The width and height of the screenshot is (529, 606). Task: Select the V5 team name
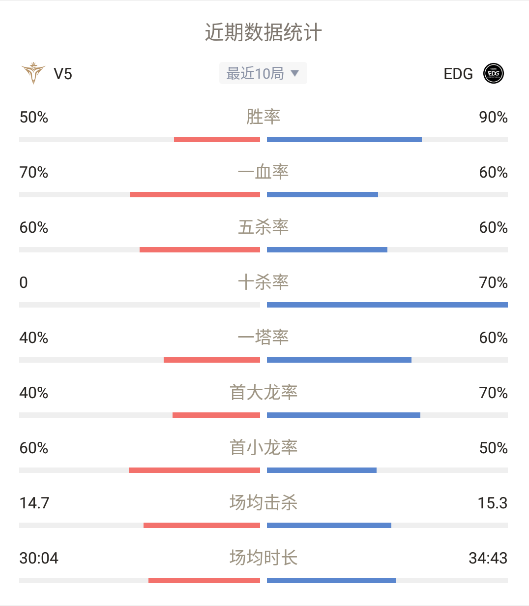point(63,73)
